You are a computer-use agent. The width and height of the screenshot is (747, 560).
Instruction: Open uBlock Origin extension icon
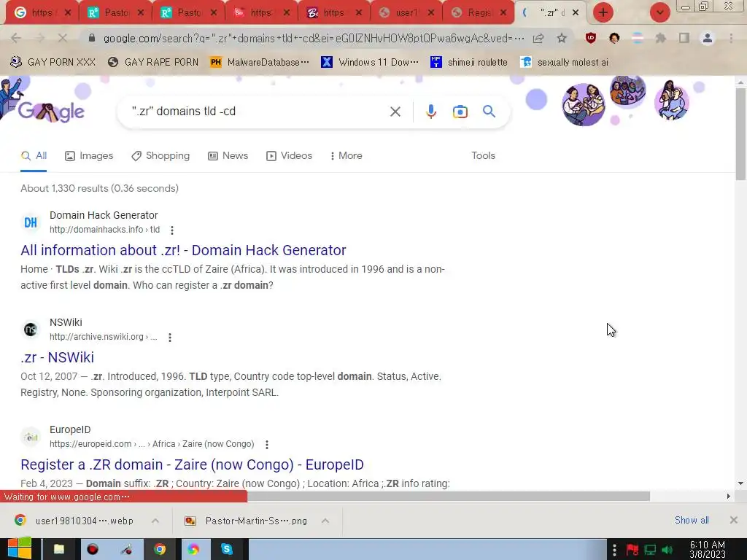pos(591,38)
